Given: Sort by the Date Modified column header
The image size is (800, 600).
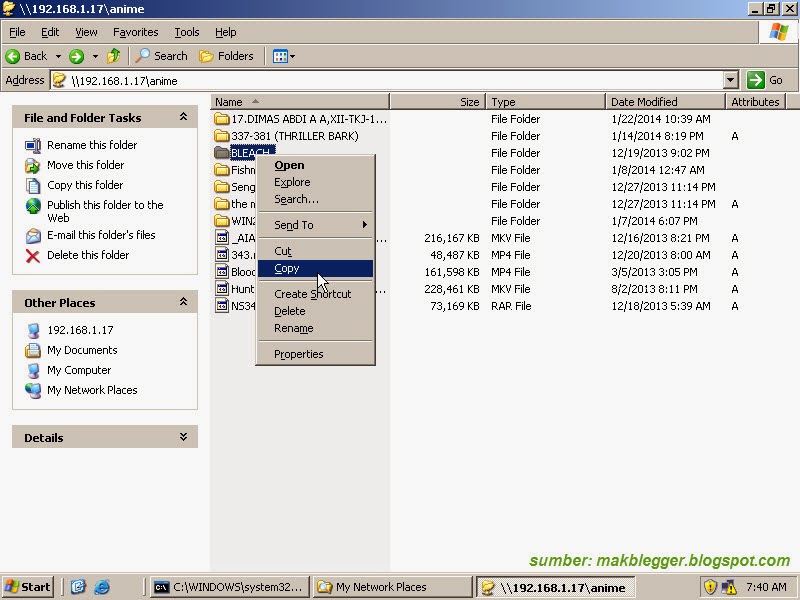Looking at the screenshot, I should point(665,102).
